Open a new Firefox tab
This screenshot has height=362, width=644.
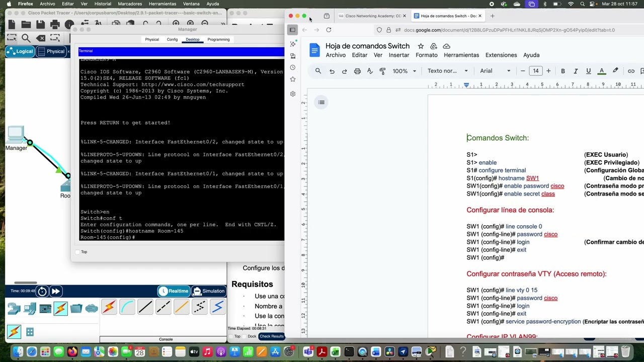(x=493, y=16)
